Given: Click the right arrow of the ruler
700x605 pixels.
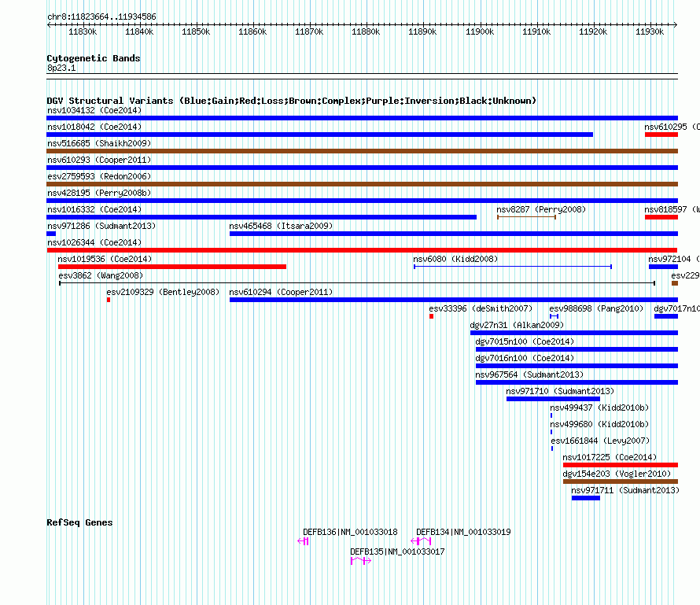Looking at the screenshot, I should coord(676,24).
